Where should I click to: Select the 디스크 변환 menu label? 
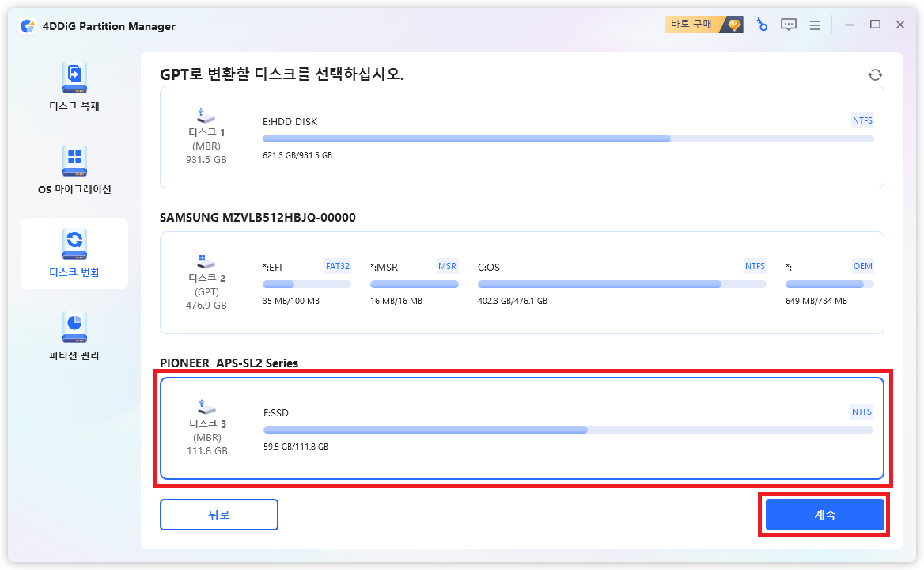74,272
